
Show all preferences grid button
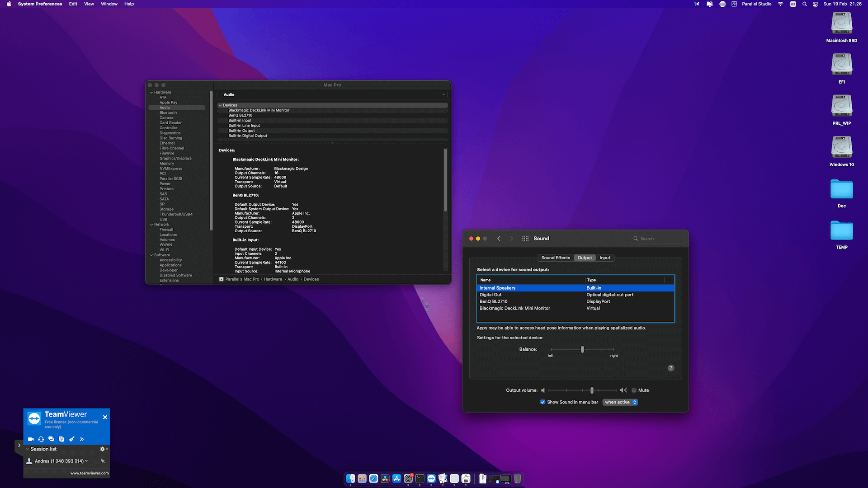[525, 239]
